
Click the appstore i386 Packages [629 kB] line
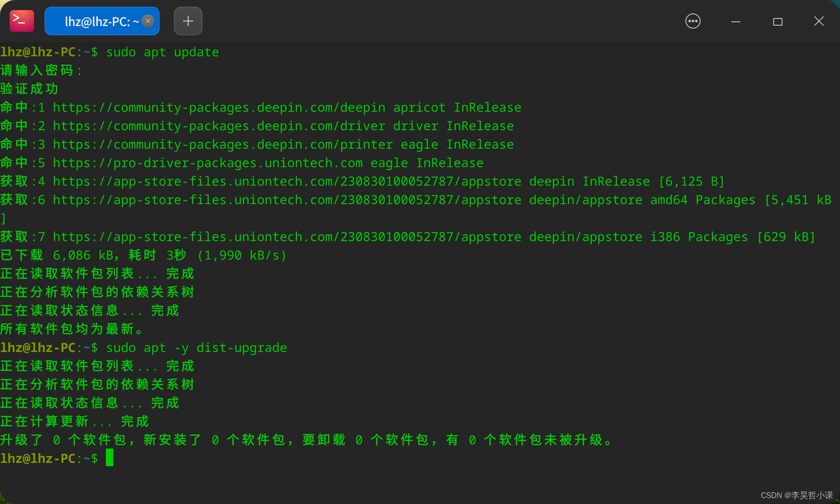pos(408,237)
